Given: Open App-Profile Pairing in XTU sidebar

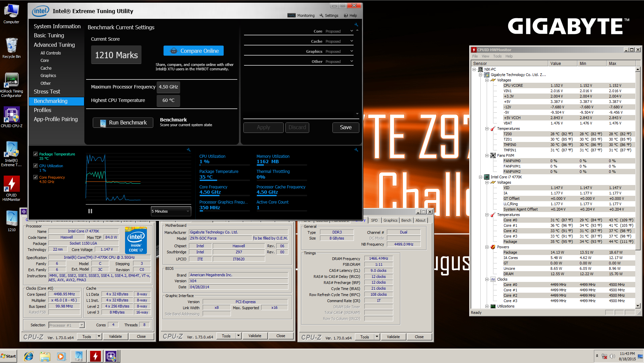Looking at the screenshot, I should 56,119.
